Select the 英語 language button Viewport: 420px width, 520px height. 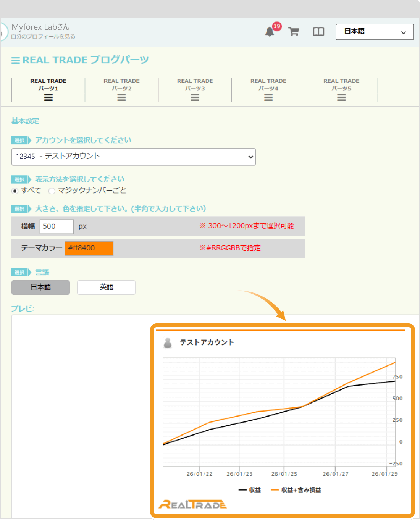point(106,287)
